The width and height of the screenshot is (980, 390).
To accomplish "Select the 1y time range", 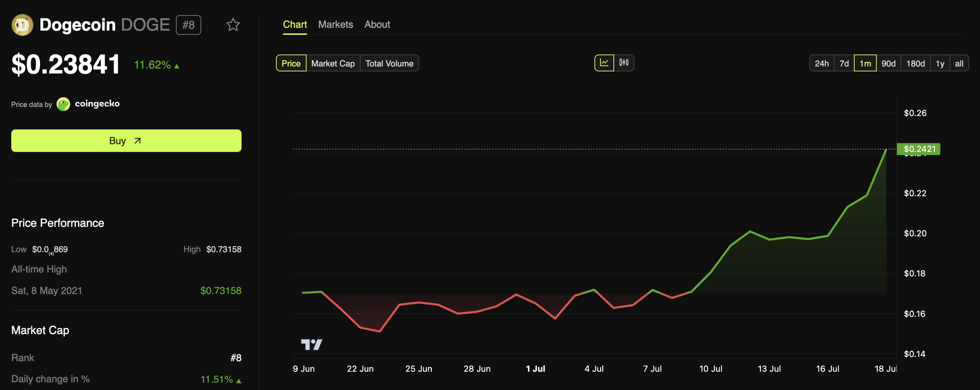I will (940, 63).
